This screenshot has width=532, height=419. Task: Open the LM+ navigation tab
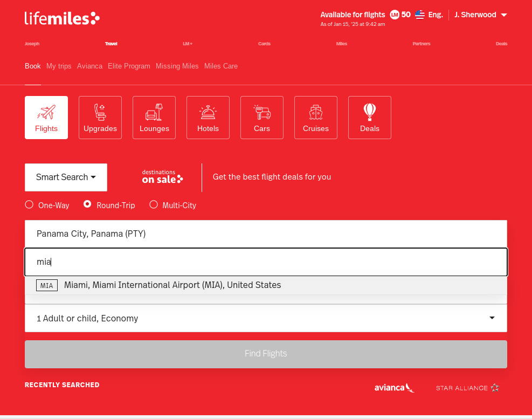[x=188, y=44]
